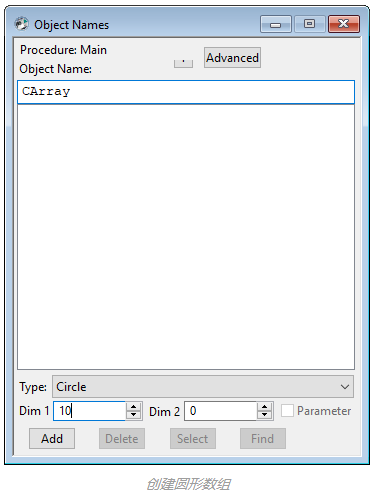The height and width of the screenshot is (495, 378).
Task: Expand the Type combo box chevron arrow
Action: pyautogui.click(x=345, y=387)
